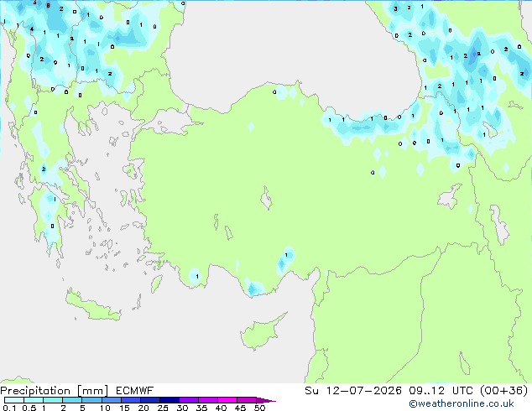The width and height of the screenshot is (532, 411).
Task: Click the 40–45 mm magenta legend swatch
Action: tap(227, 400)
